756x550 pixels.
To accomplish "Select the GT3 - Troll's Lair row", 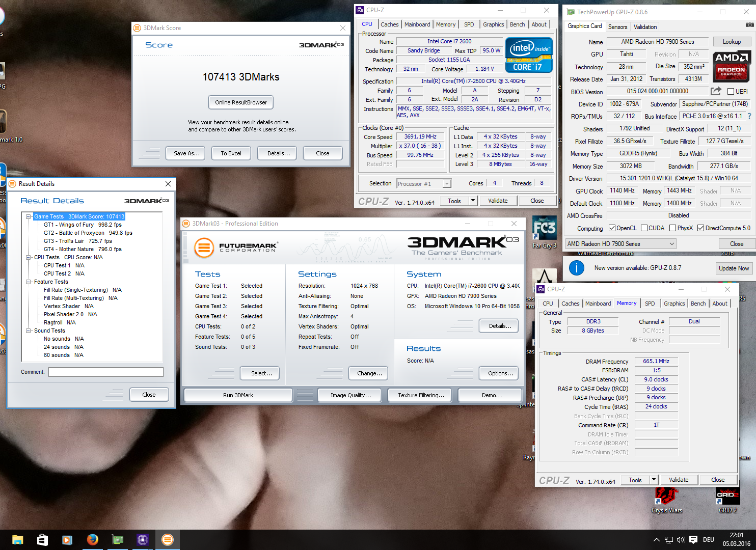I will click(x=78, y=241).
